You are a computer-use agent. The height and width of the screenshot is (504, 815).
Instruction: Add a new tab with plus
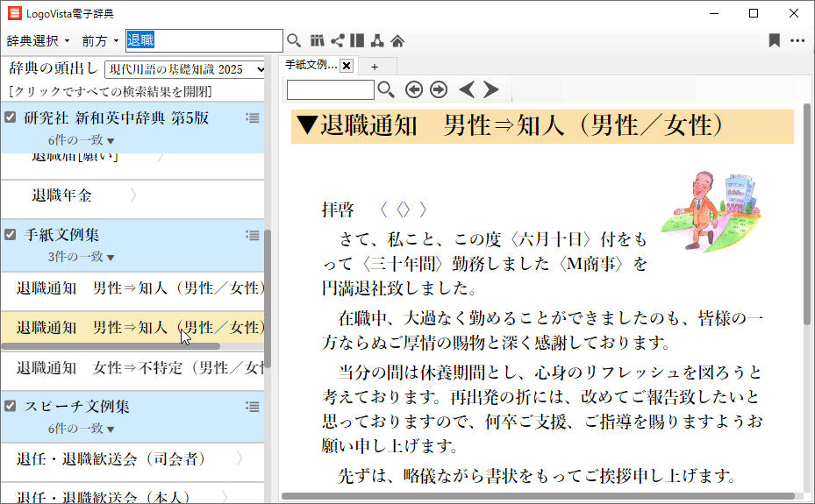(375, 67)
